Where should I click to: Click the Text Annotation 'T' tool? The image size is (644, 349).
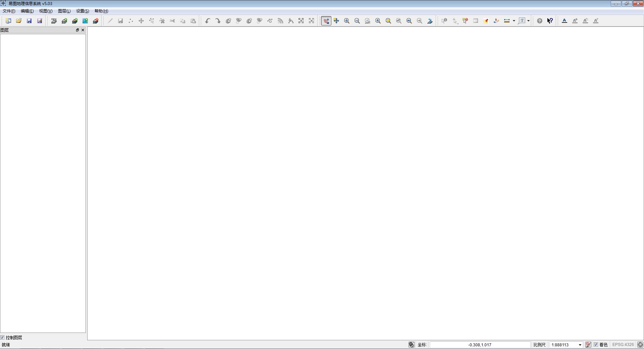click(x=522, y=21)
